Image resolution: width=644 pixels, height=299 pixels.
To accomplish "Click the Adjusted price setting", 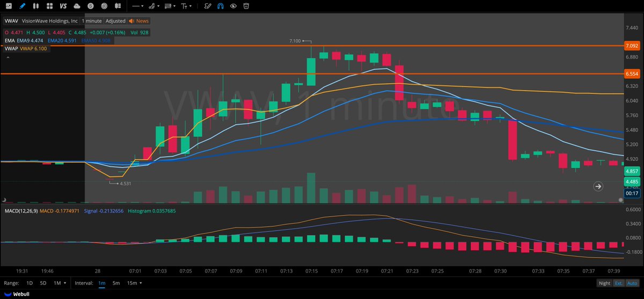I will (115, 21).
